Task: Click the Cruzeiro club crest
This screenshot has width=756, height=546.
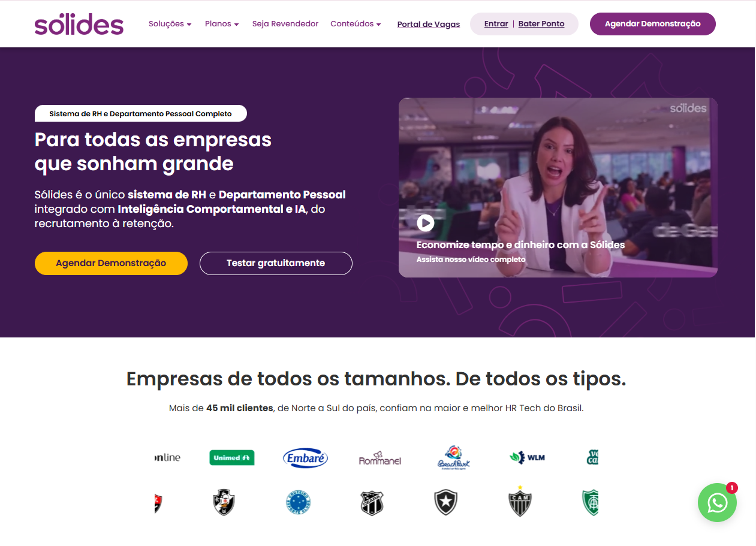Action: pyautogui.click(x=298, y=502)
